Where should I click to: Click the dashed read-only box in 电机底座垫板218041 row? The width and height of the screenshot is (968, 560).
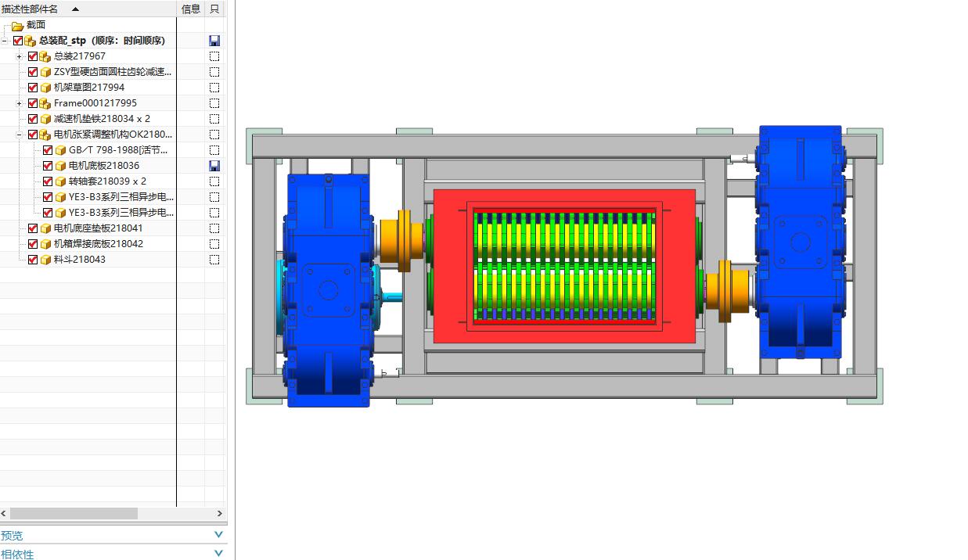click(214, 228)
